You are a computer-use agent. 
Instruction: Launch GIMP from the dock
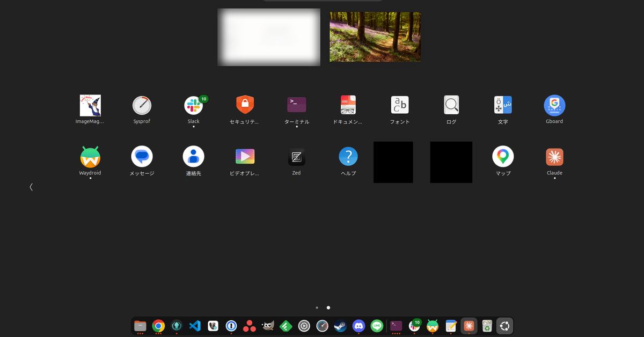pyautogui.click(x=268, y=326)
